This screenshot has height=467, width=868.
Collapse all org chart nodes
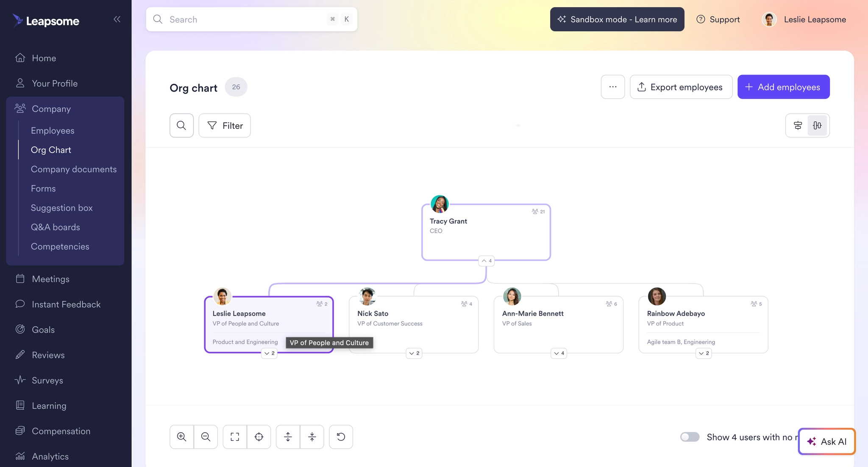(x=312, y=437)
